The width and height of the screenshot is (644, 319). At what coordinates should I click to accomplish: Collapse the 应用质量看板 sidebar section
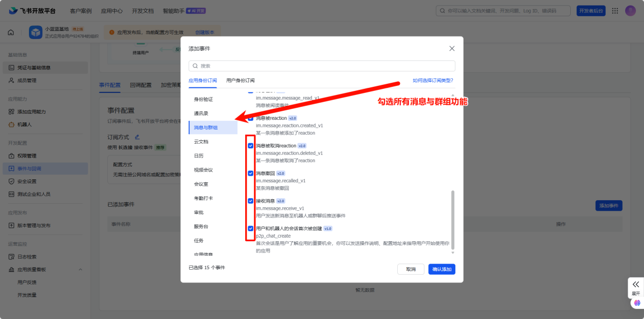(x=80, y=269)
